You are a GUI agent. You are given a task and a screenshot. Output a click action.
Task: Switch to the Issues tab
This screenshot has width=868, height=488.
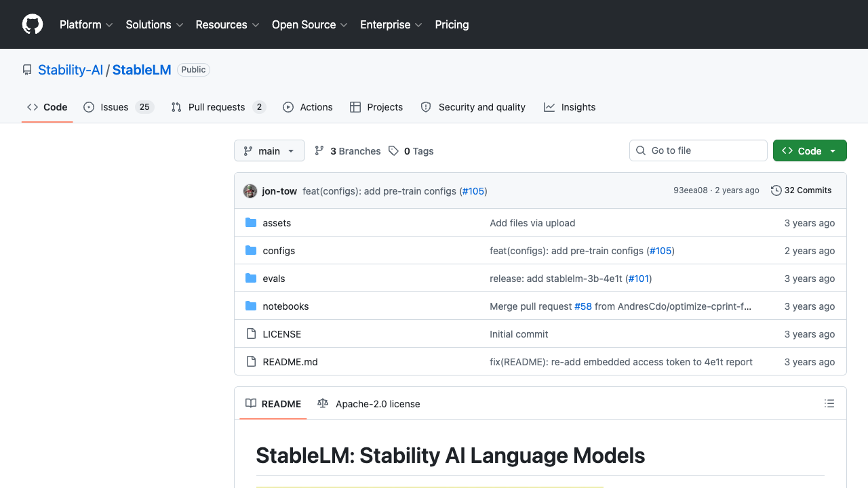point(119,107)
